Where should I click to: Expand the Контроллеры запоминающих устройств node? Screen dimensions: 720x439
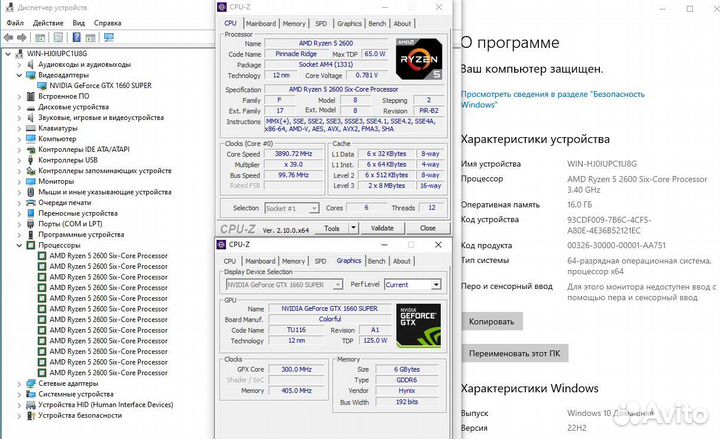pos(19,171)
